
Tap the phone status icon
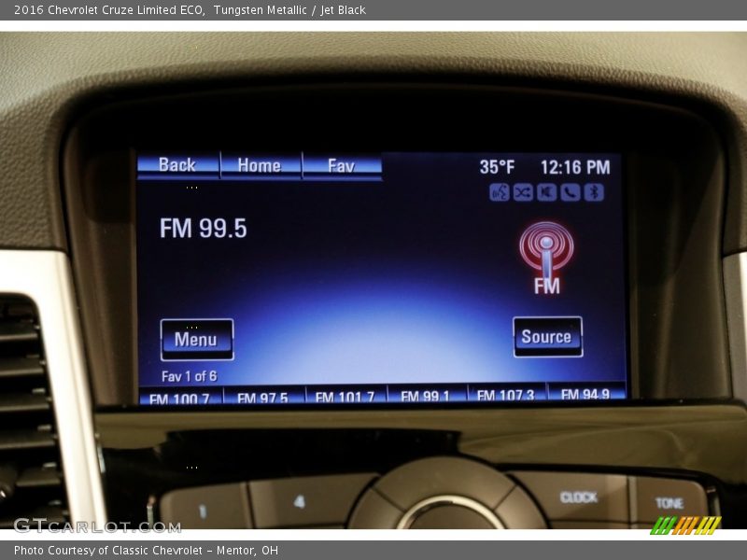coord(571,192)
